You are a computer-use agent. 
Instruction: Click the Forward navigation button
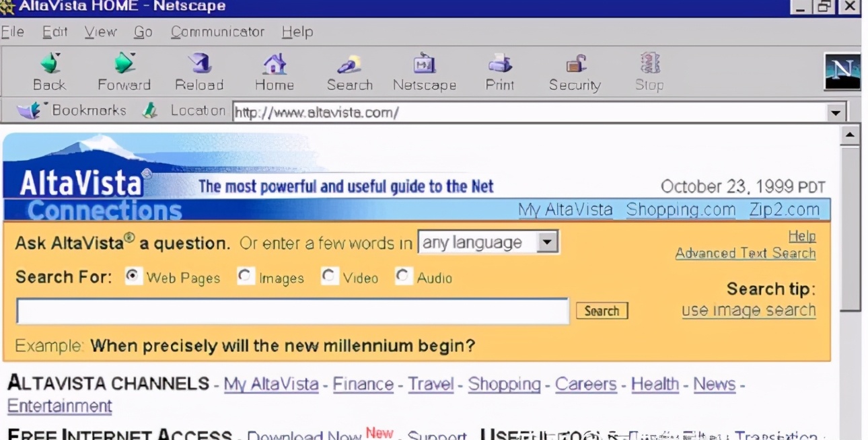click(x=124, y=73)
